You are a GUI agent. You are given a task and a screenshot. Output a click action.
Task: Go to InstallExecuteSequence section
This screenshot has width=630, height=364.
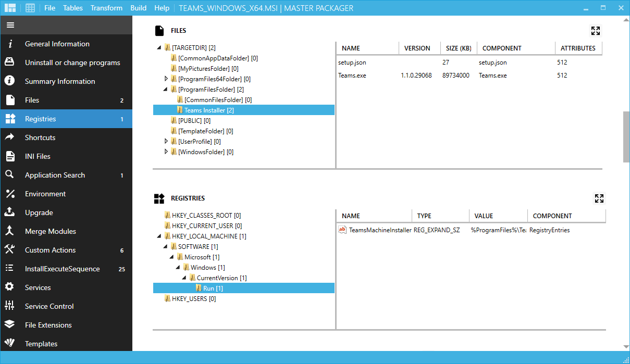pos(66,269)
